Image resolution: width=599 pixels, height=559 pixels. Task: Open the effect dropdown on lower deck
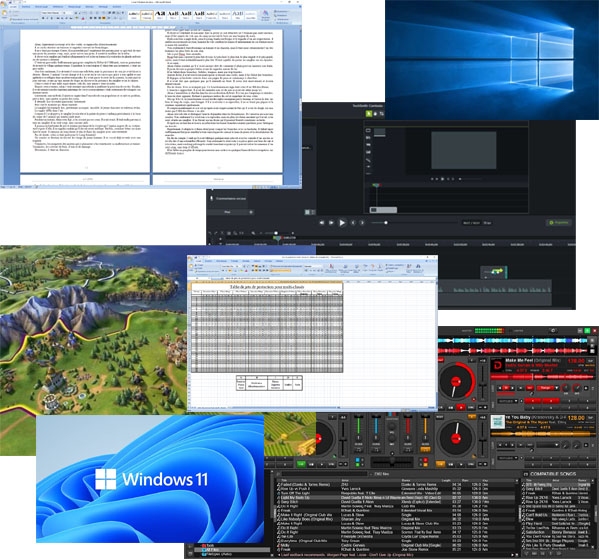pyautogui.click(x=547, y=445)
